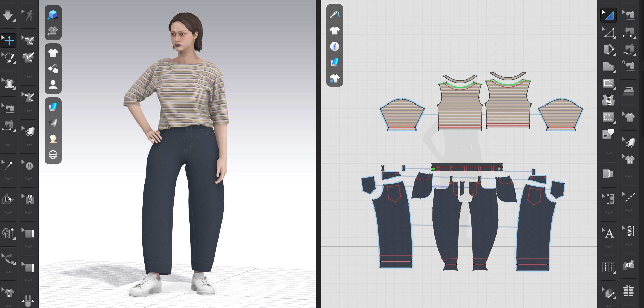Activate the Steam iron tool
Screen dimensions: 644x308
628,91
